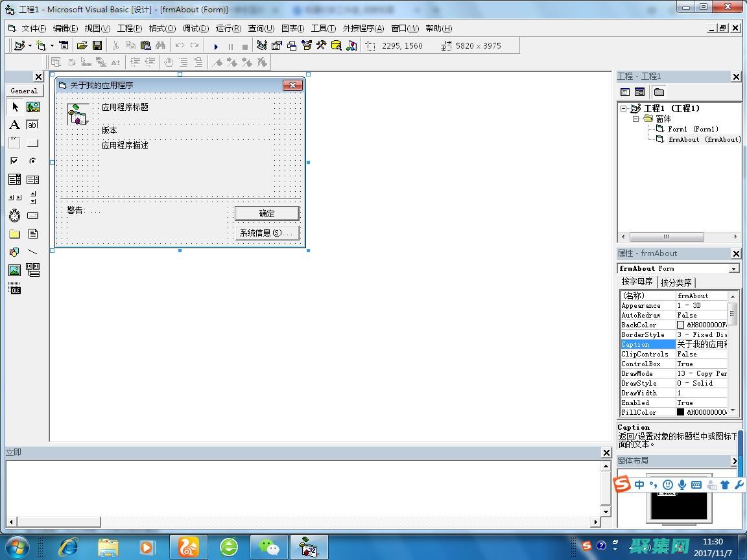Select the CheckBox control tool
Image resolution: width=747 pixels, height=560 pixels.
[14, 161]
